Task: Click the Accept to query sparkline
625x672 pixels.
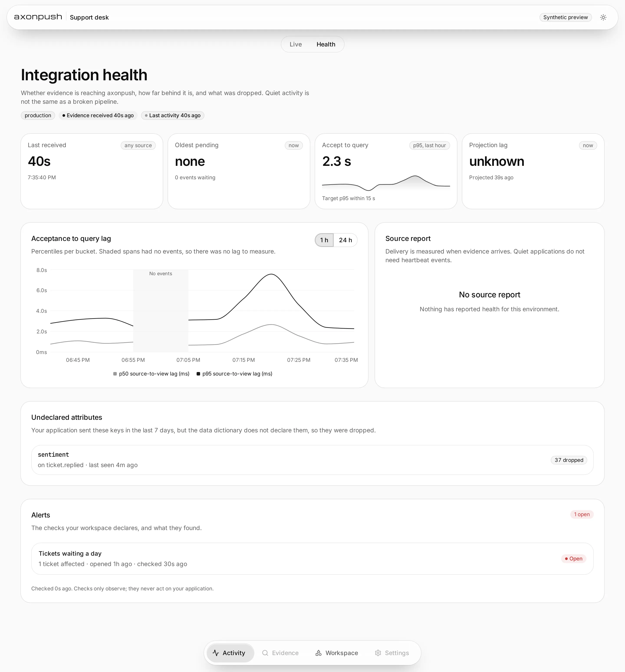Action: (386, 183)
